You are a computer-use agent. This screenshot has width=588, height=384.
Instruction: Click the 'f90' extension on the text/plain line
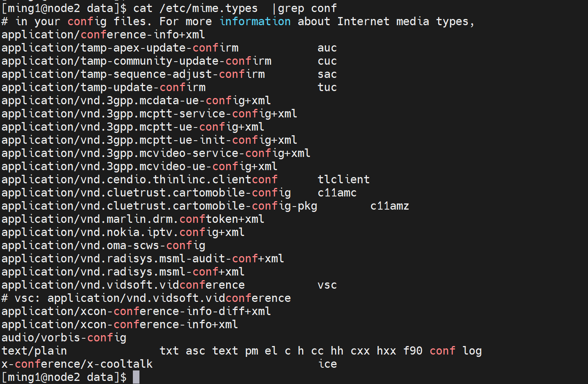(x=413, y=351)
